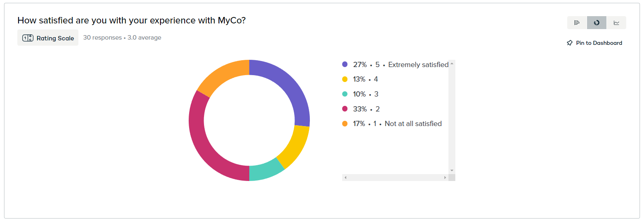Click the Rating Scale label button

(48, 38)
